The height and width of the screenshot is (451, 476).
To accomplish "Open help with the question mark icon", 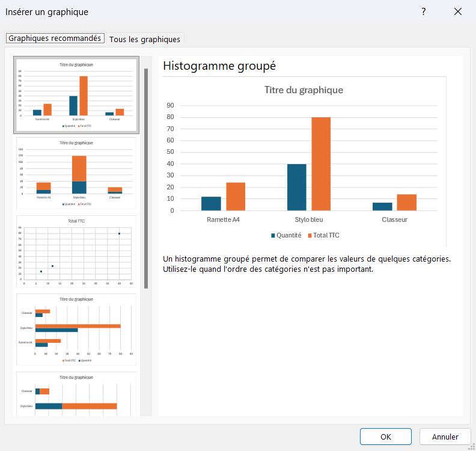I will [424, 11].
